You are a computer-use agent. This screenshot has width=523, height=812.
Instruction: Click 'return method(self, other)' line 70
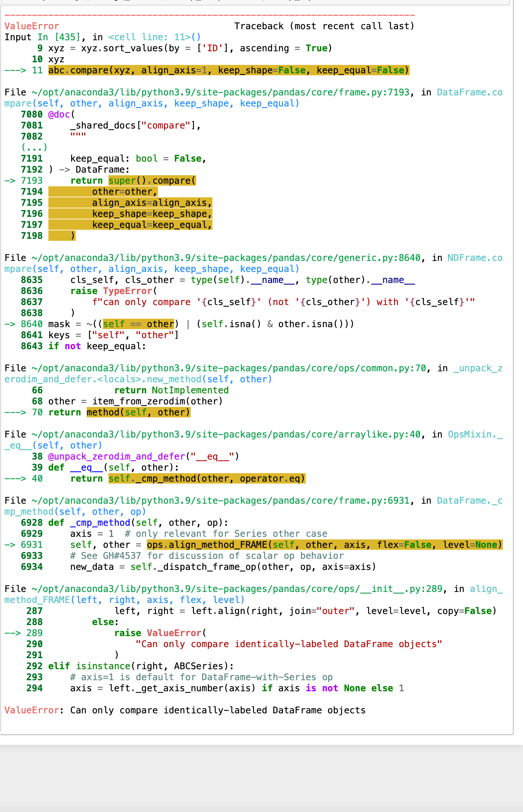click(120, 412)
